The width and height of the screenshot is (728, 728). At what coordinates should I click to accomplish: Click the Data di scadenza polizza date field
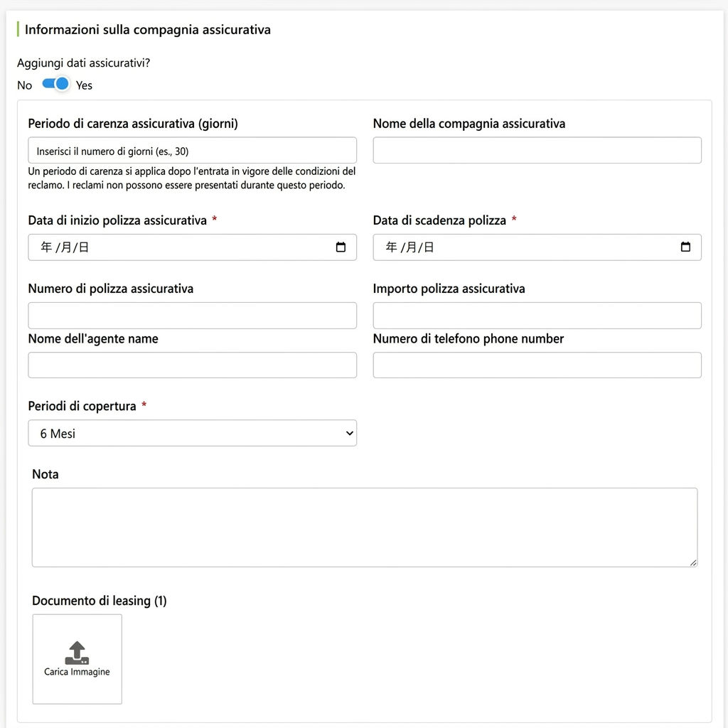point(537,247)
